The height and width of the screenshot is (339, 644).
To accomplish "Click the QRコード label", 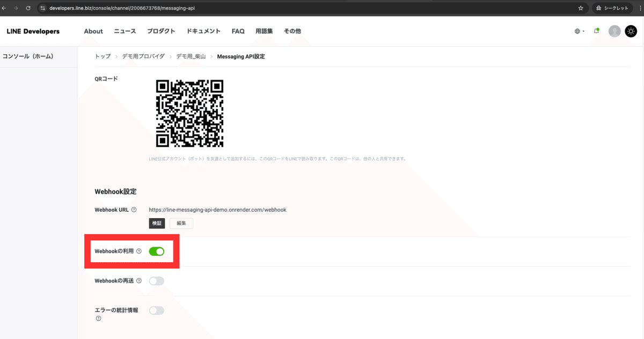I will pos(106,79).
